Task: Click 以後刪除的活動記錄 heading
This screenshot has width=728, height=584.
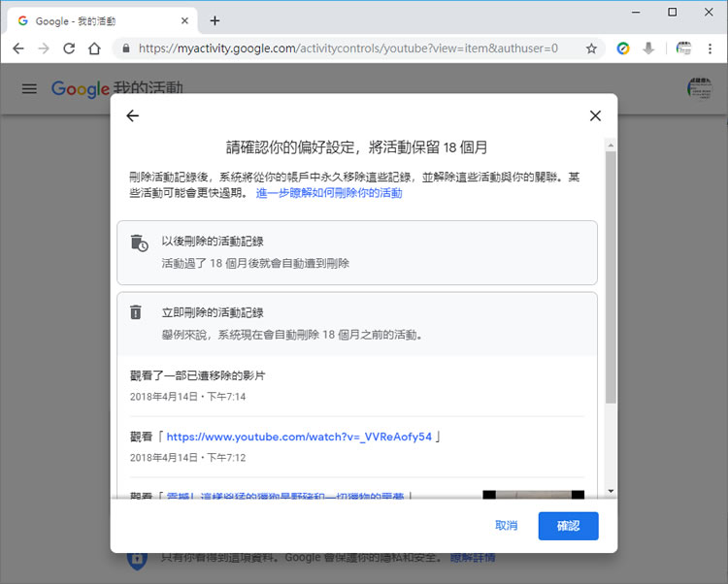Action: pyautogui.click(x=213, y=242)
